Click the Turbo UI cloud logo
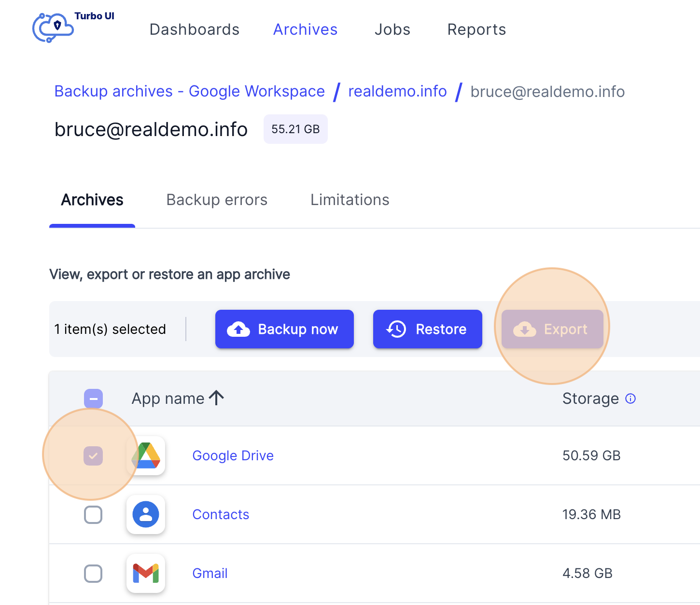700x605 pixels. point(54,27)
